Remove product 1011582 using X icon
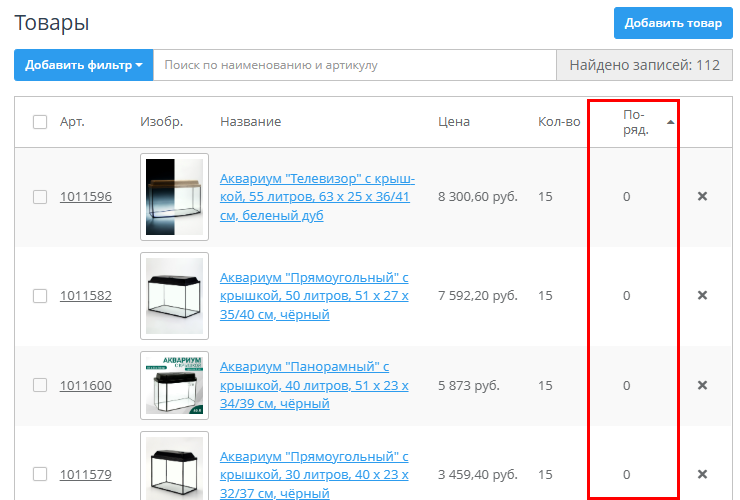 pyautogui.click(x=702, y=295)
